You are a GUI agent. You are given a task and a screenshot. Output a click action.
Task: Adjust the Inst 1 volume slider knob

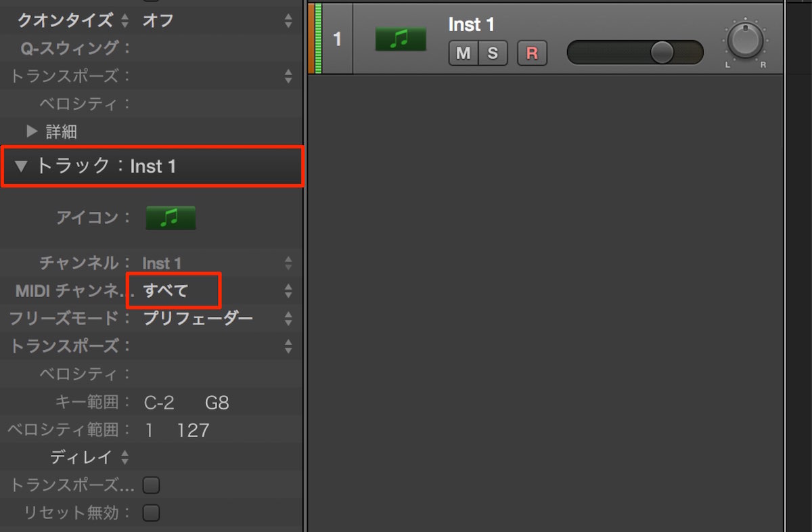[662, 52]
